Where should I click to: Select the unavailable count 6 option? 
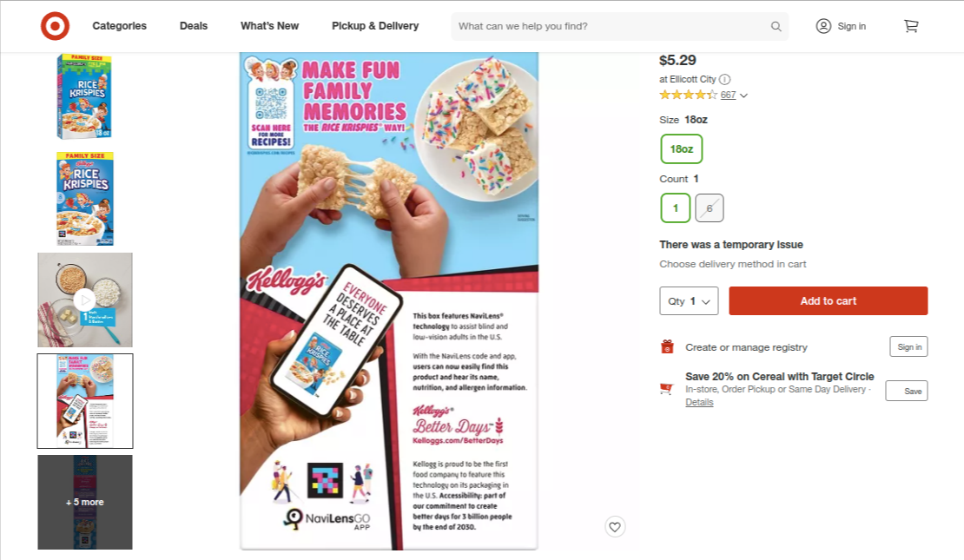tap(709, 208)
